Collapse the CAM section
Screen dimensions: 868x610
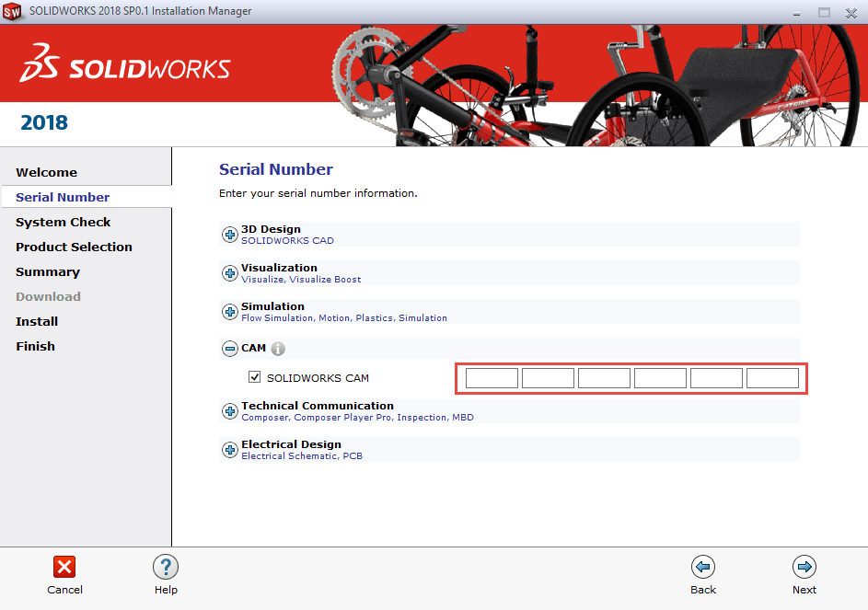(x=230, y=349)
